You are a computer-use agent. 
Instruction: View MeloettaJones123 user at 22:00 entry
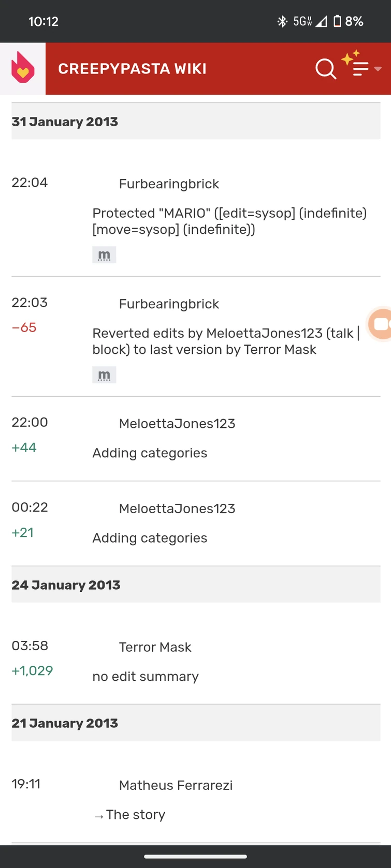pyautogui.click(x=177, y=424)
